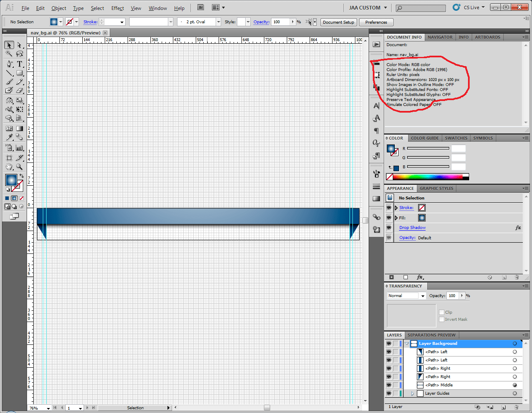Screen dimensions: 532x413
Task: Open the Window menu
Action: click(158, 8)
